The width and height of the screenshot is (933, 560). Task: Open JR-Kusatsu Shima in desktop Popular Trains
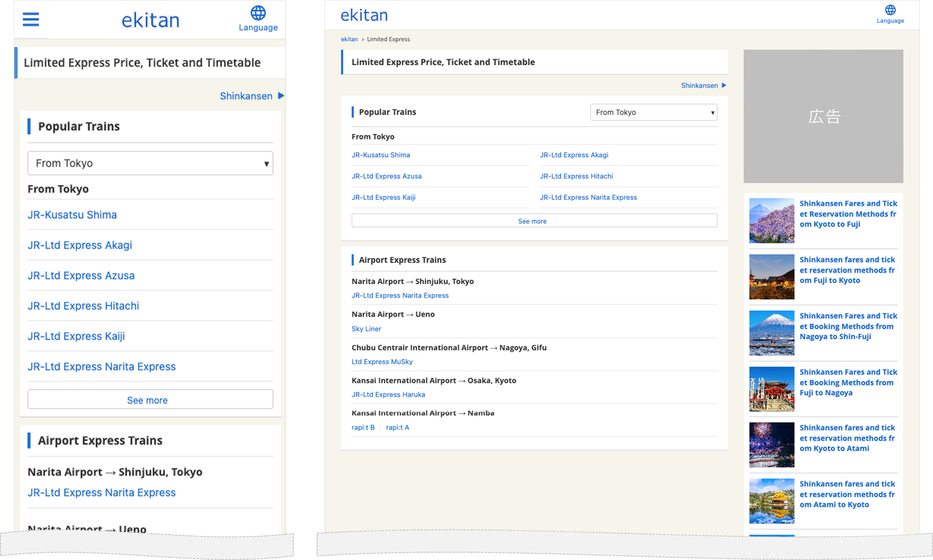(x=381, y=155)
